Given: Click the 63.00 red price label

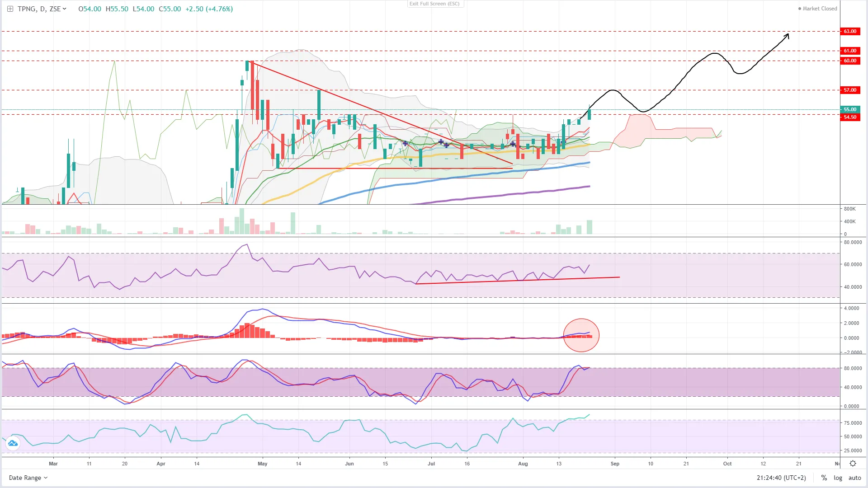Looking at the screenshot, I should pyautogui.click(x=850, y=31).
